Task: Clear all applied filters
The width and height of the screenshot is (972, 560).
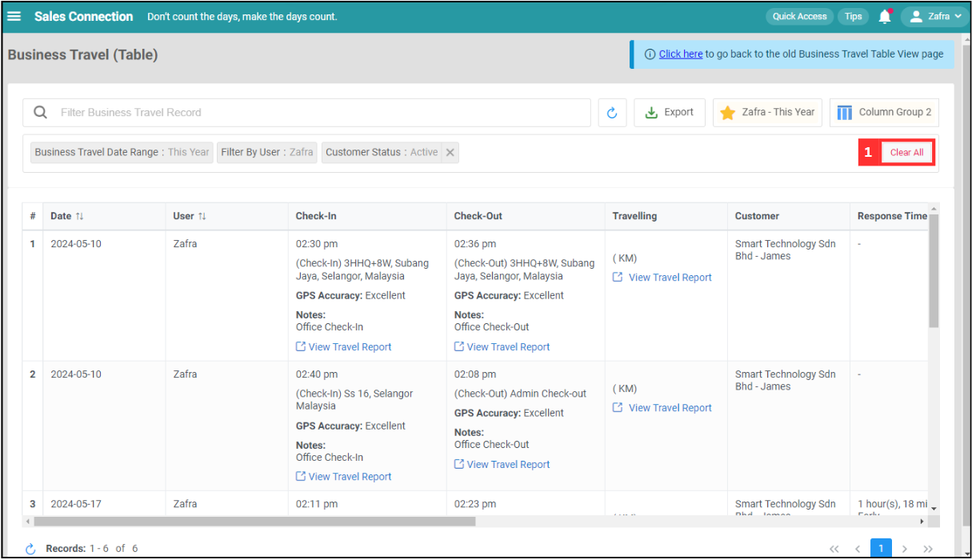Action: (x=906, y=152)
